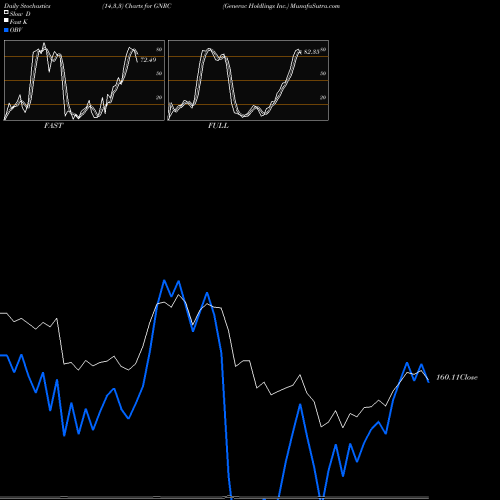Select the 'Slow D' legend label
500x500 pixels.
[20, 14]
